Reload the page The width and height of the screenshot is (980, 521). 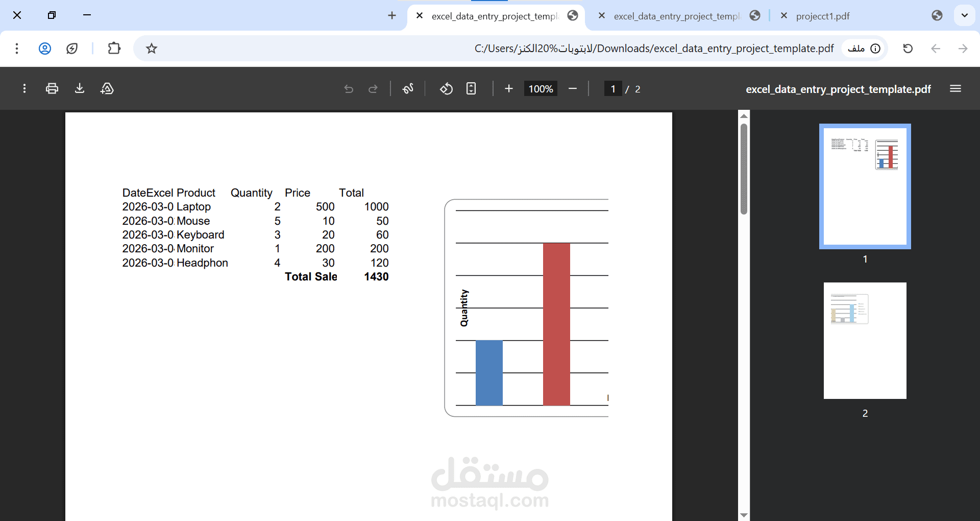[908, 49]
